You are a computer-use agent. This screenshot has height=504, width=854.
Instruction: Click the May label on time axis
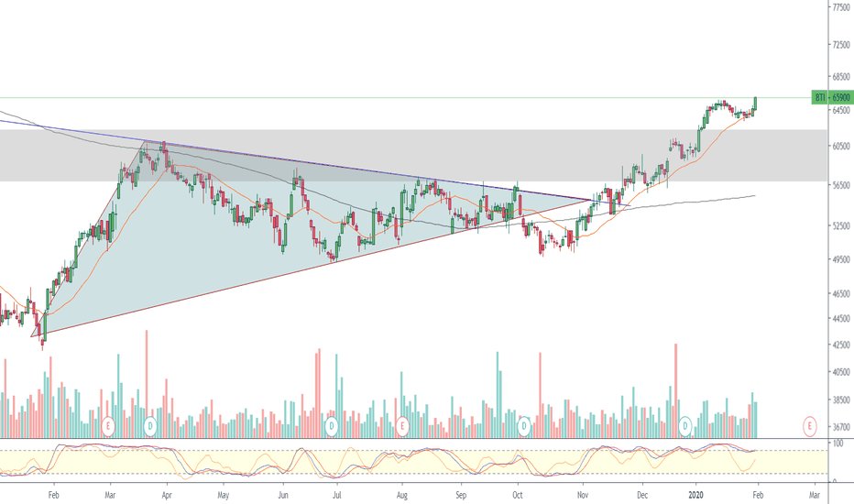[x=223, y=495]
